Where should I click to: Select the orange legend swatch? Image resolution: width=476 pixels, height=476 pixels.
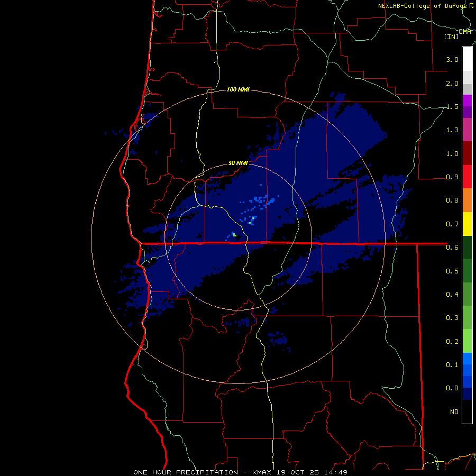(x=467, y=200)
